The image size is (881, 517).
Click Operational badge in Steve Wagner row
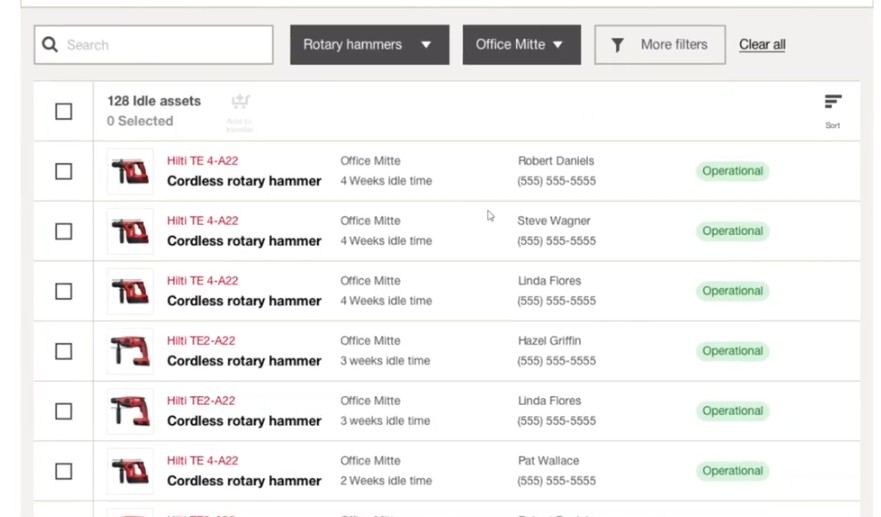(732, 231)
